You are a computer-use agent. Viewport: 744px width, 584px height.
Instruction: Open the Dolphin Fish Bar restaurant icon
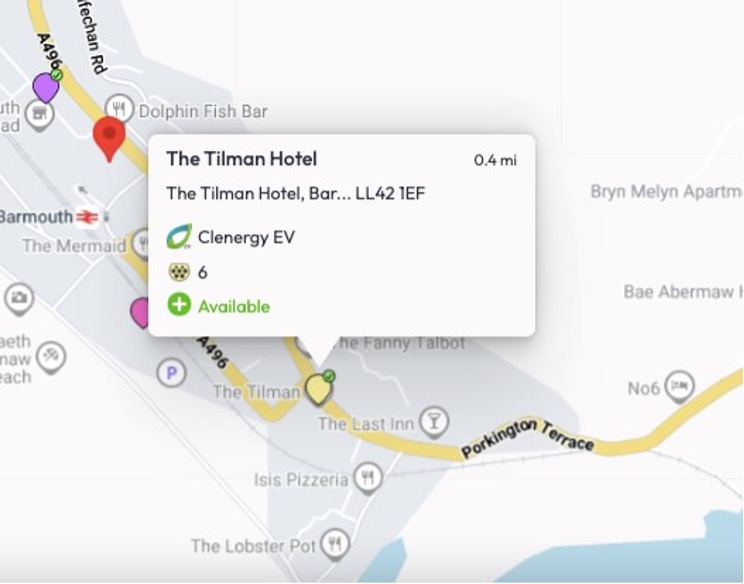tap(119, 109)
